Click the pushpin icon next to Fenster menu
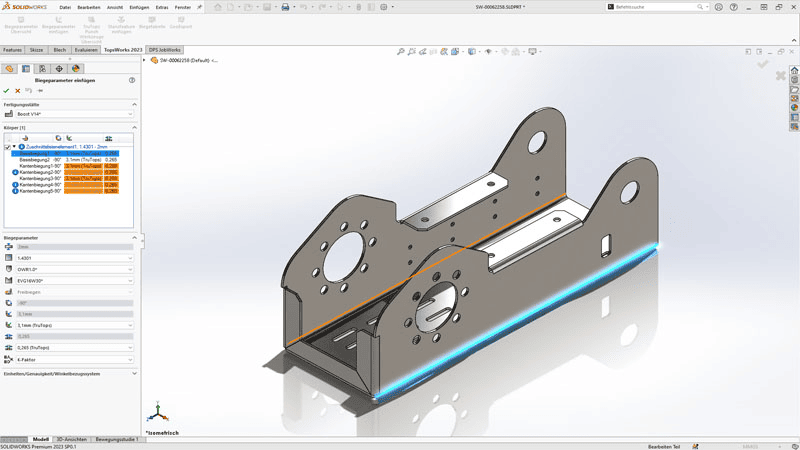The height and width of the screenshot is (450, 800). pos(199,7)
